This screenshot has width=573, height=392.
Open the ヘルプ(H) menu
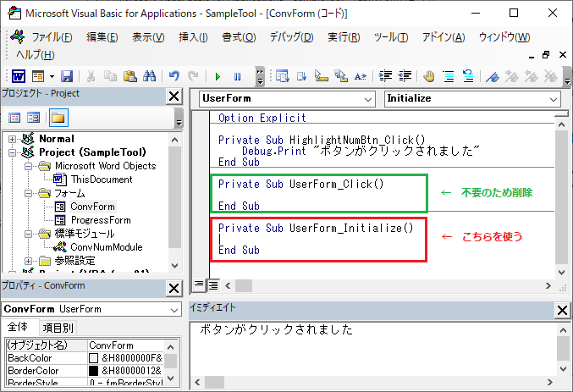point(36,54)
